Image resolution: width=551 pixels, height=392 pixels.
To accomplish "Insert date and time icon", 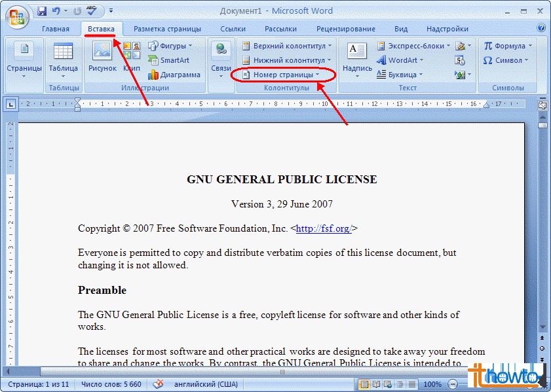I will coord(460,60).
